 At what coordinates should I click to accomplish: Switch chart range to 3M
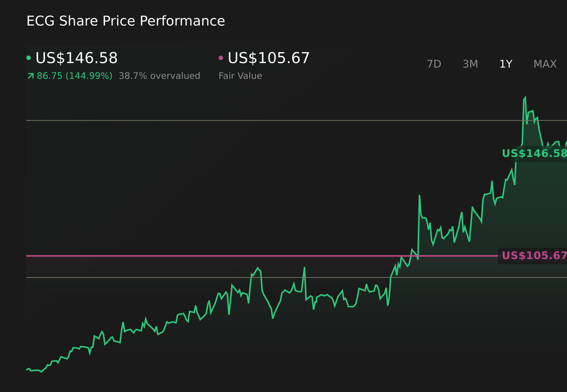pos(470,64)
